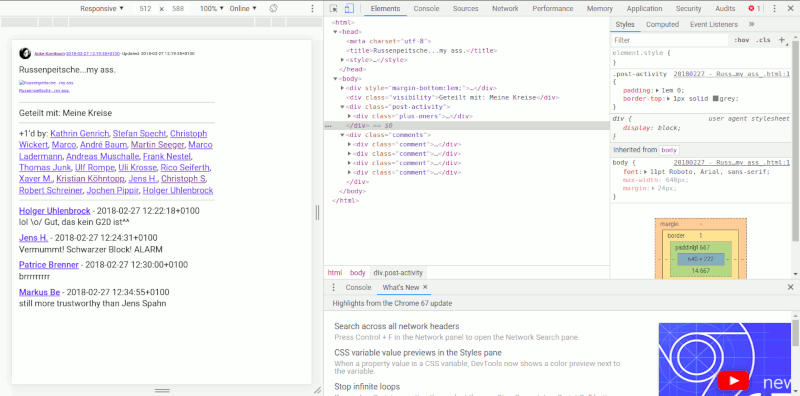The image size is (800, 396).
Task: Collapse the head element node
Action: (335, 32)
